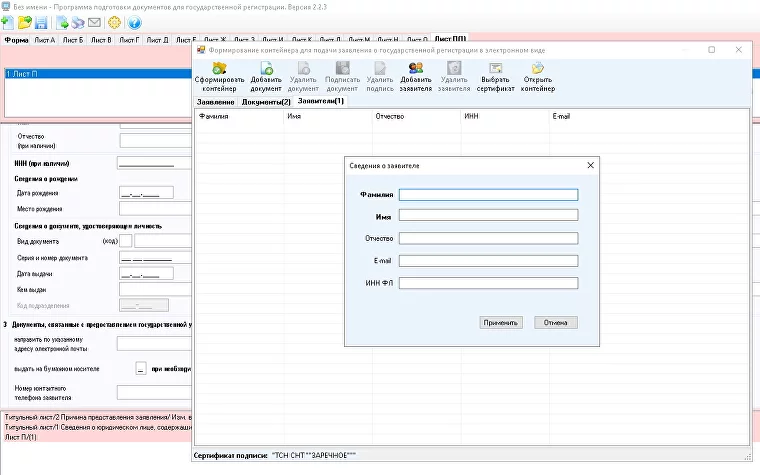
Task: Click the Место рождения field
Action: coord(156,208)
